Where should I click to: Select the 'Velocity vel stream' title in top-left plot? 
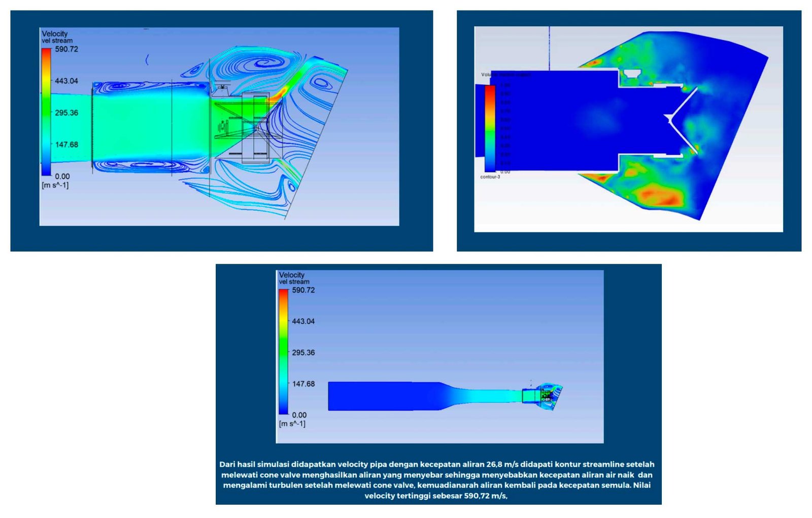(56, 37)
